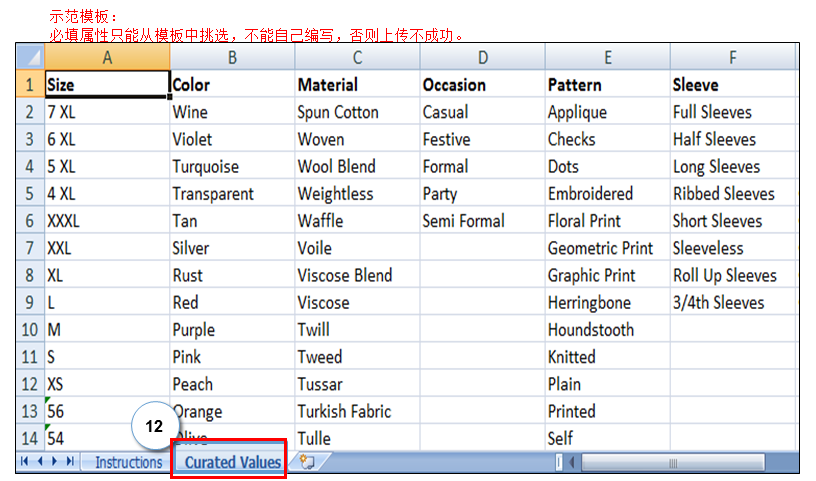
Task: Click the cell containing 7 XL
Action: (x=107, y=111)
